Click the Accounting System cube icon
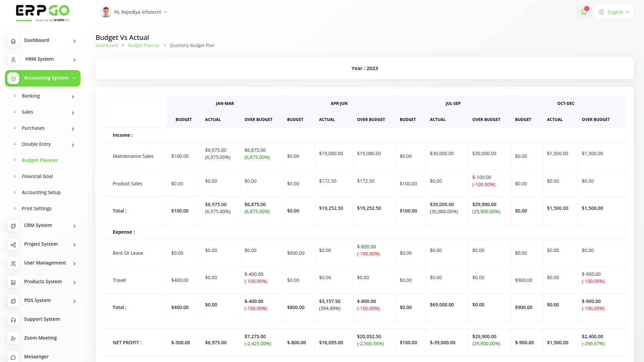 (13, 78)
